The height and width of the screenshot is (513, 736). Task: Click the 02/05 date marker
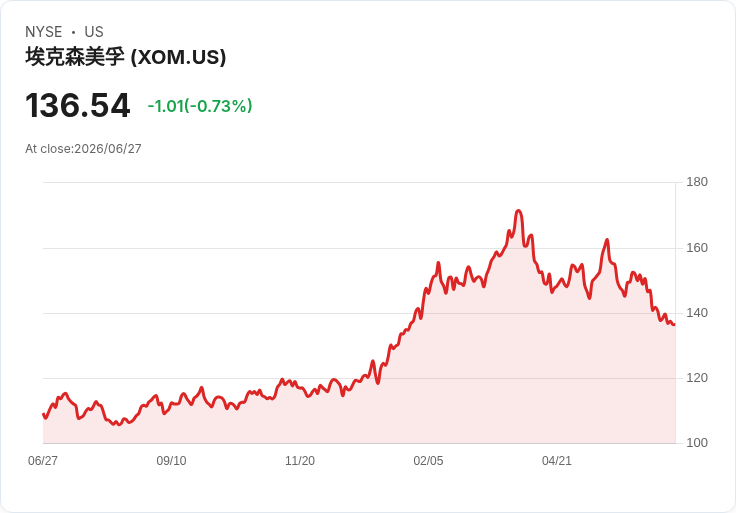point(428,461)
